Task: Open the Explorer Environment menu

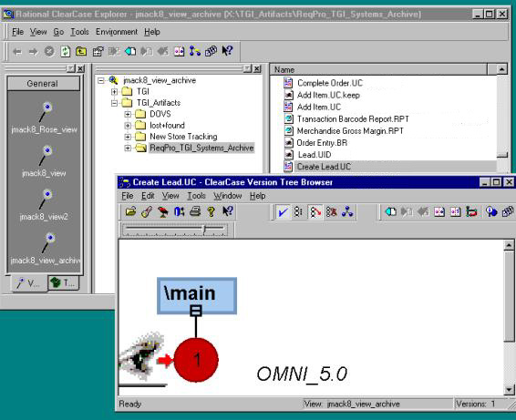Action: 117,32
